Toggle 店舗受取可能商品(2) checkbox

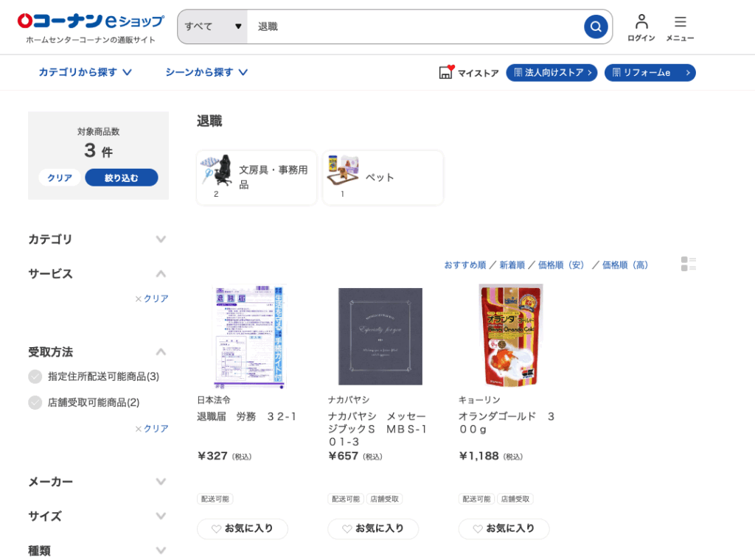(35, 402)
